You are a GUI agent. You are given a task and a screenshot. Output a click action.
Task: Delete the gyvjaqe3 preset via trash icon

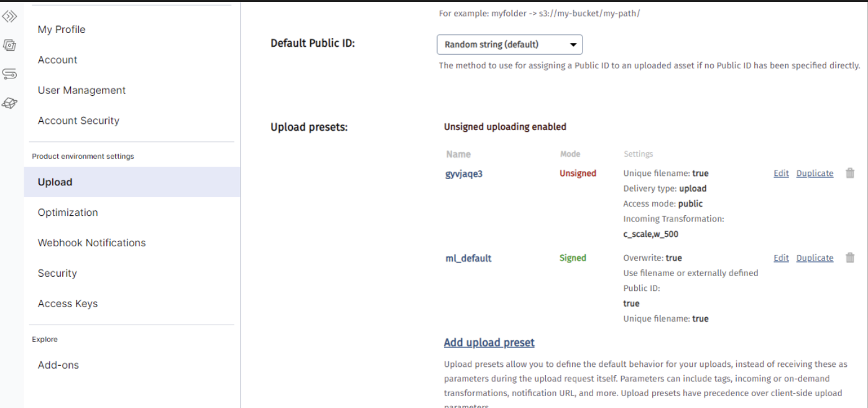850,174
